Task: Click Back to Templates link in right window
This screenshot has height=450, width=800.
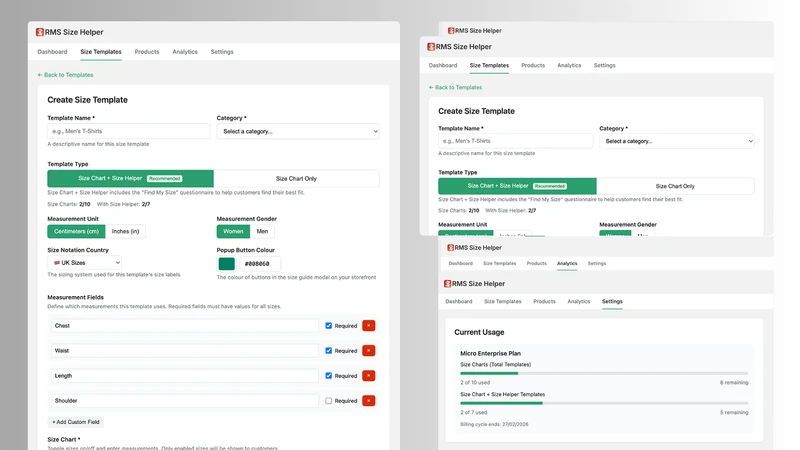Action: (455, 87)
